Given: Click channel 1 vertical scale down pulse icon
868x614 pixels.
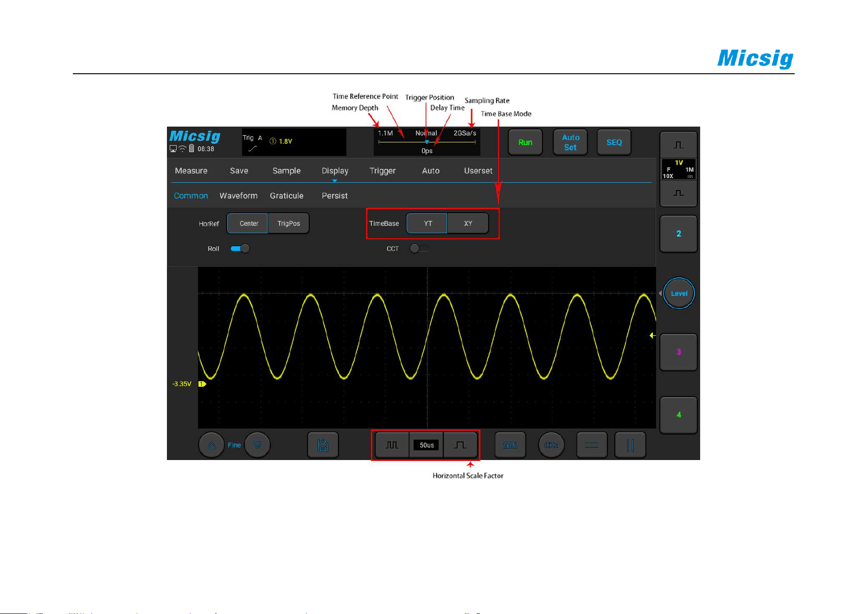Looking at the screenshot, I should click(x=678, y=193).
